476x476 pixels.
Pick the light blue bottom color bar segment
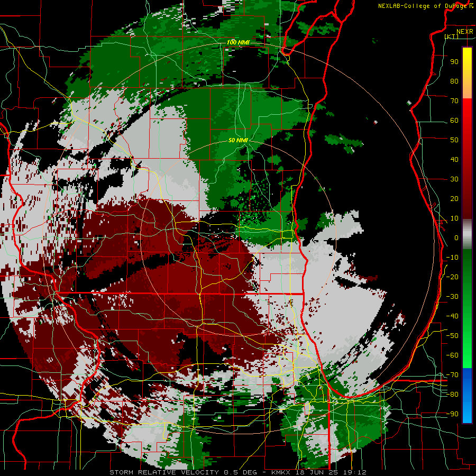click(467, 411)
